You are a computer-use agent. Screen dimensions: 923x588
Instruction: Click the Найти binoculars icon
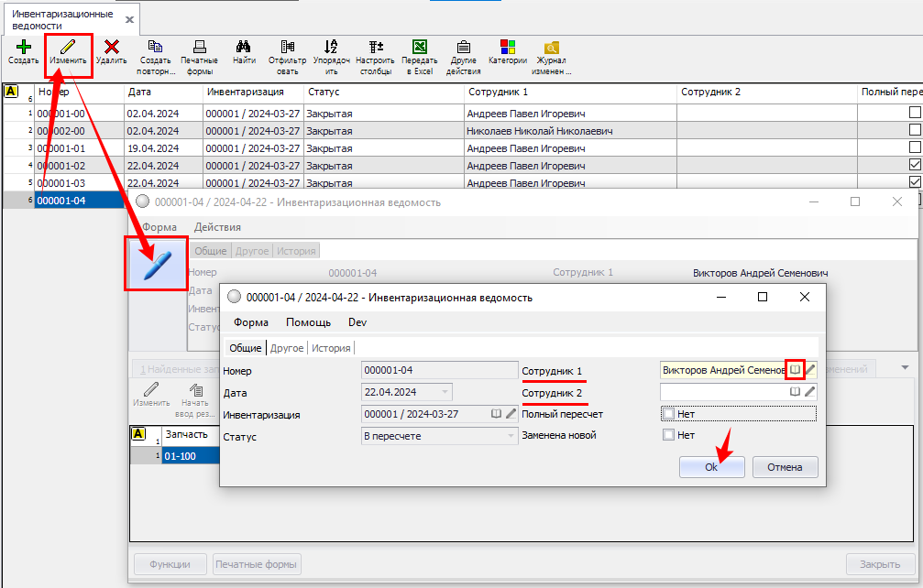pyautogui.click(x=244, y=47)
